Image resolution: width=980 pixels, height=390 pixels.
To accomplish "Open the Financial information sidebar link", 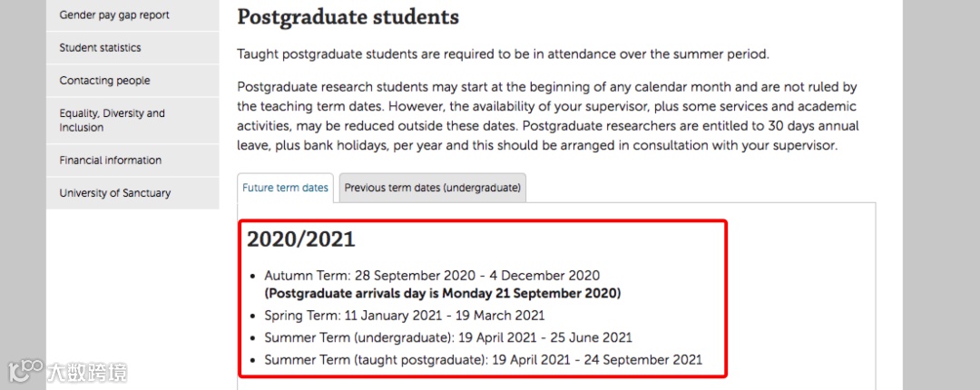I will point(111,161).
